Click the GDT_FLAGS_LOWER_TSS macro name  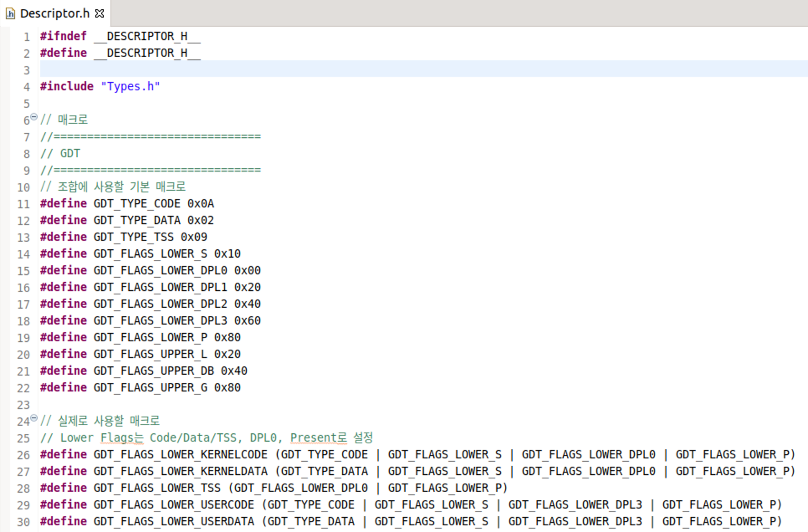click(157, 488)
